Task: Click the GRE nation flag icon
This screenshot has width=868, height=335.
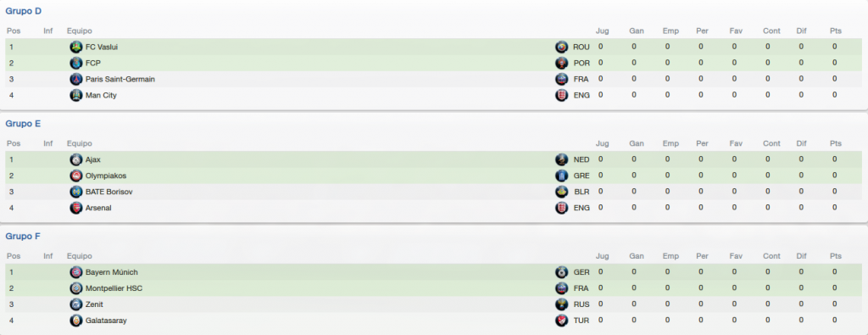Action: click(x=561, y=176)
